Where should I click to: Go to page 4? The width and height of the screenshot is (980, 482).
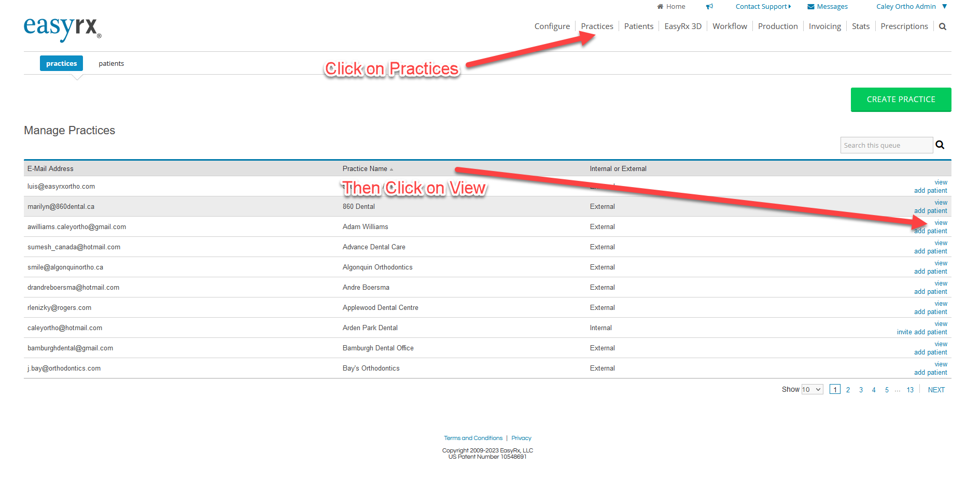874,390
